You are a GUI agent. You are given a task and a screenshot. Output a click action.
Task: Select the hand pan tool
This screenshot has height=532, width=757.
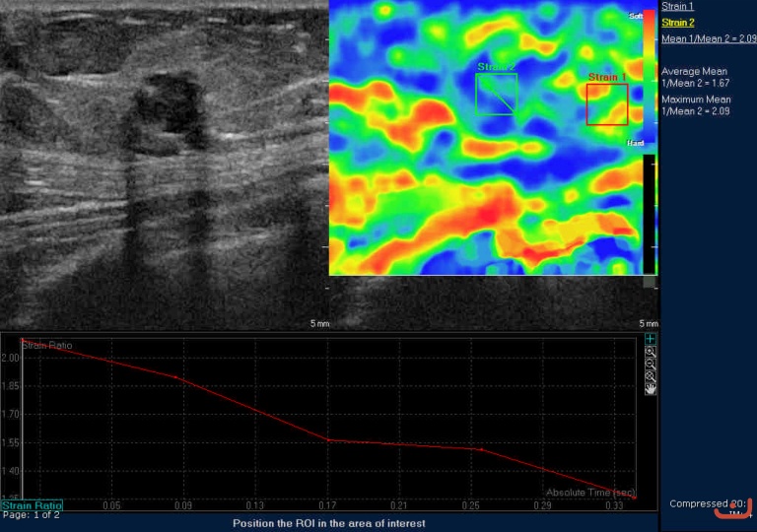tap(651, 388)
